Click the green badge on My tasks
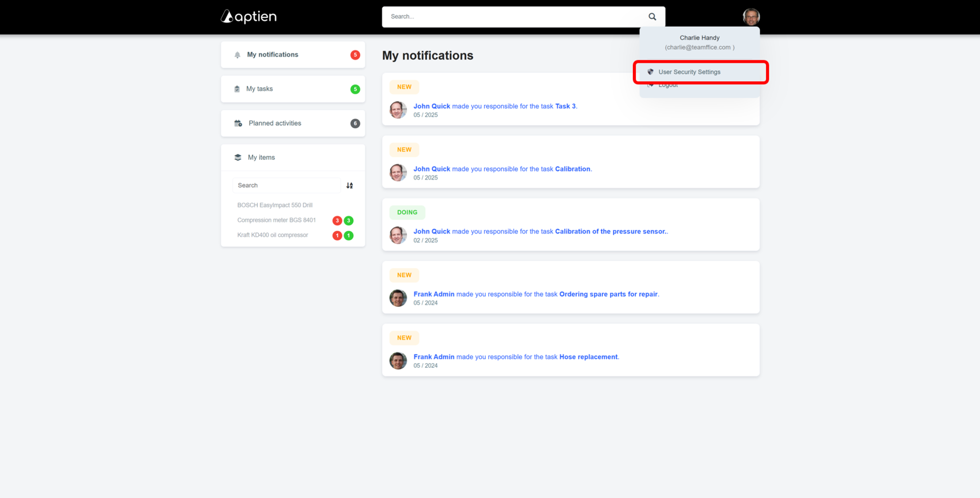Screen dimensions: 980x498 [355, 89]
